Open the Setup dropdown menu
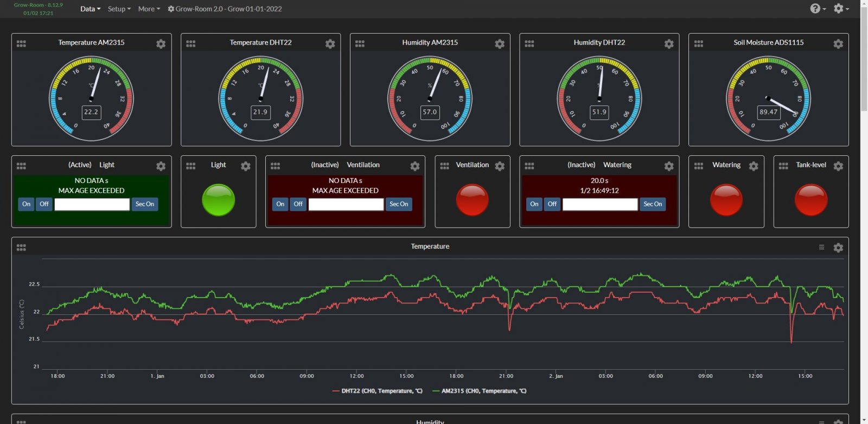The height and width of the screenshot is (424, 868). coord(119,9)
